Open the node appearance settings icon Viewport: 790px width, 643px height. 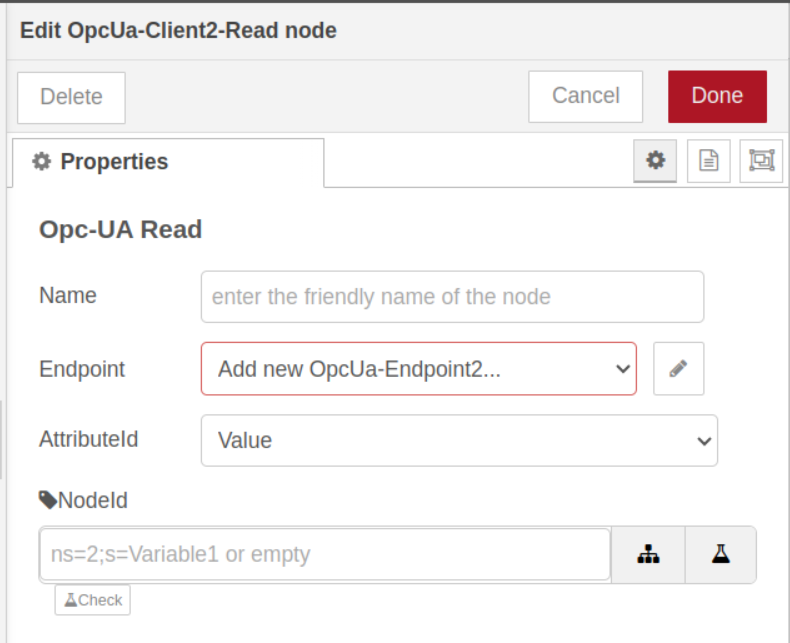click(761, 160)
